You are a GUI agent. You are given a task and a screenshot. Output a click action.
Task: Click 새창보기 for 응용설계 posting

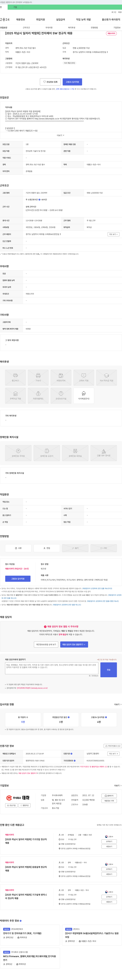pyautogui.click(x=109, y=874)
